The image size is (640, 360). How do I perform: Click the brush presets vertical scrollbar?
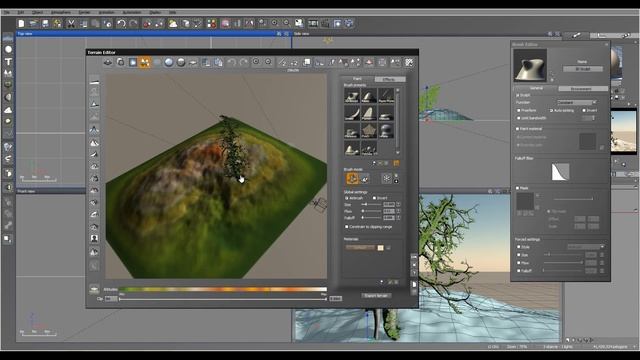coord(398,121)
